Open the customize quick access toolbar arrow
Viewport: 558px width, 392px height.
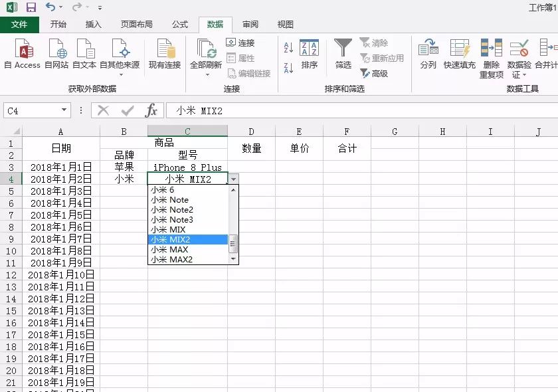(x=100, y=7)
